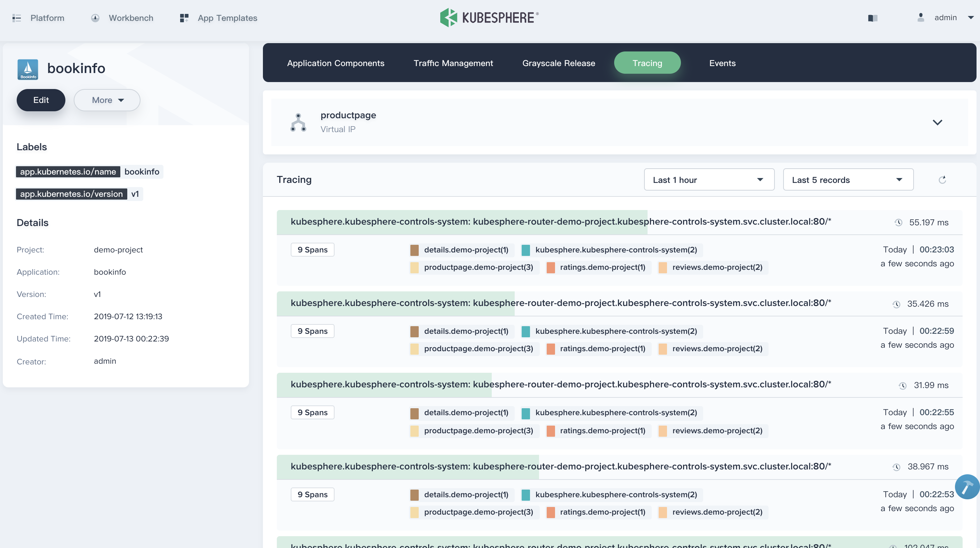This screenshot has width=980, height=548.
Task: Click the admin user avatar icon
Action: coord(921,17)
